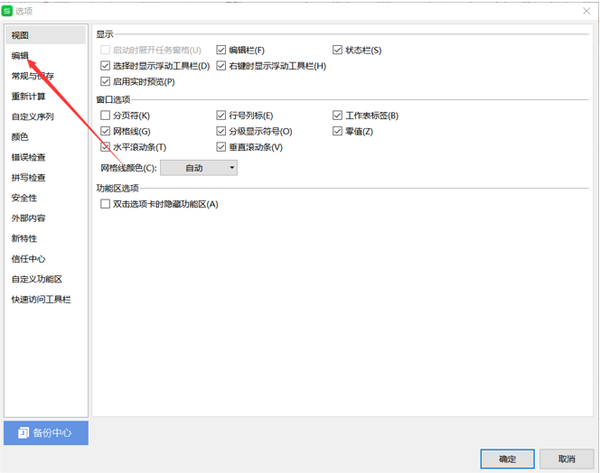The height and width of the screenshot is (473, 600).
Task: Enable 双击选项卡时隐藏功能区(A)
Action: (105, 204)
